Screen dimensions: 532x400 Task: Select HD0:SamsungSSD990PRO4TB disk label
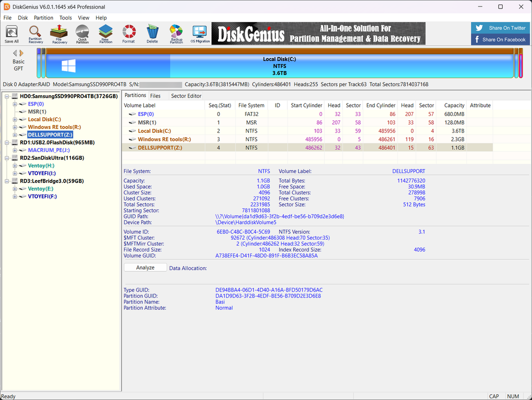click(x=68, y=96)
